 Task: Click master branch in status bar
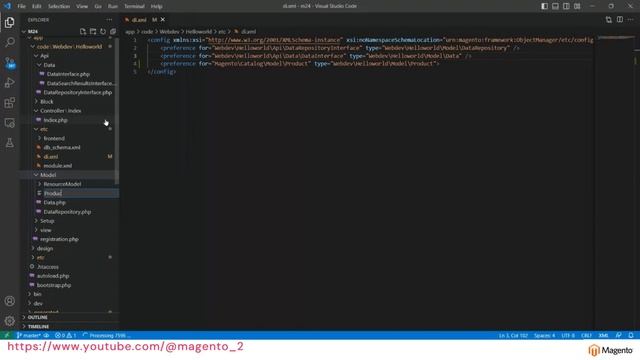(29, 335)
